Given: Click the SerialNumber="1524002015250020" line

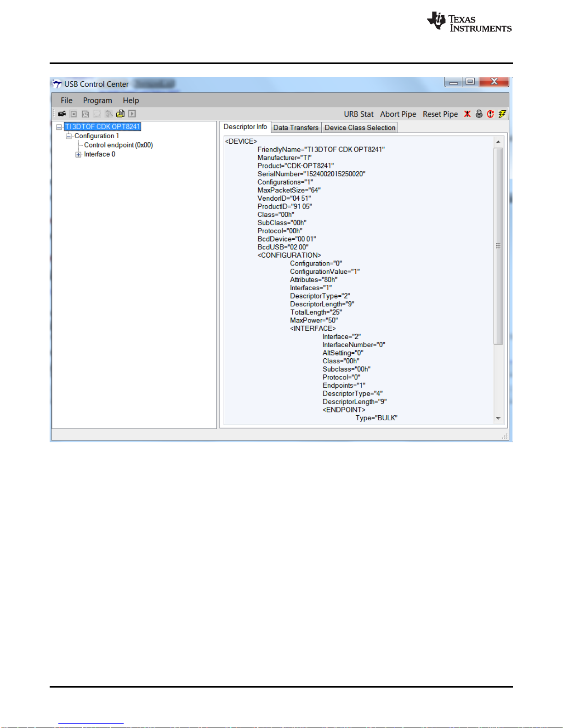Looking at the screenshot, I should pos(311,174).
